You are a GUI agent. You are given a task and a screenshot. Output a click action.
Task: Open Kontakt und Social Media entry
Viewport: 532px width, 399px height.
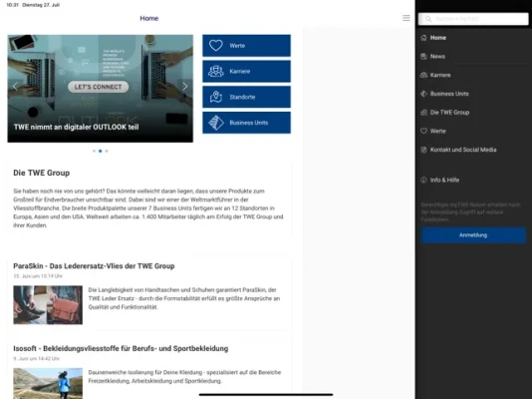[463, 150]
